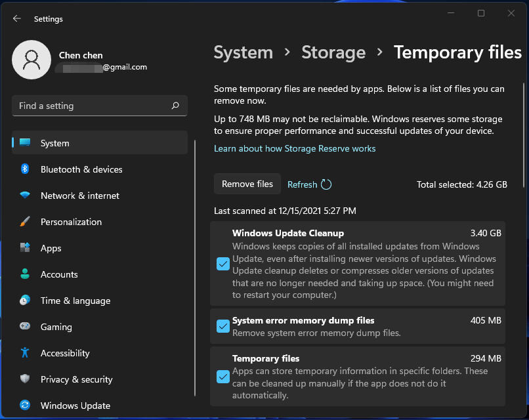Click the 294 MB size value
Screen dimensions: 529x420
coord(486,358)
